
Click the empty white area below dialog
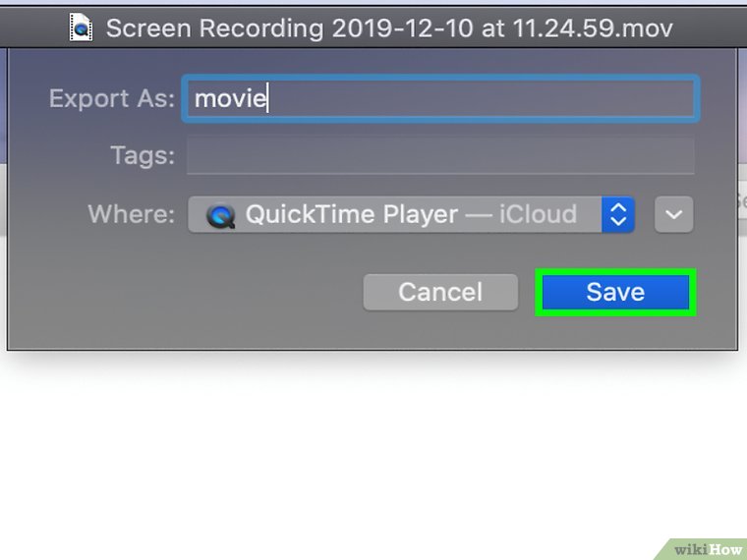tap(373, 452)
